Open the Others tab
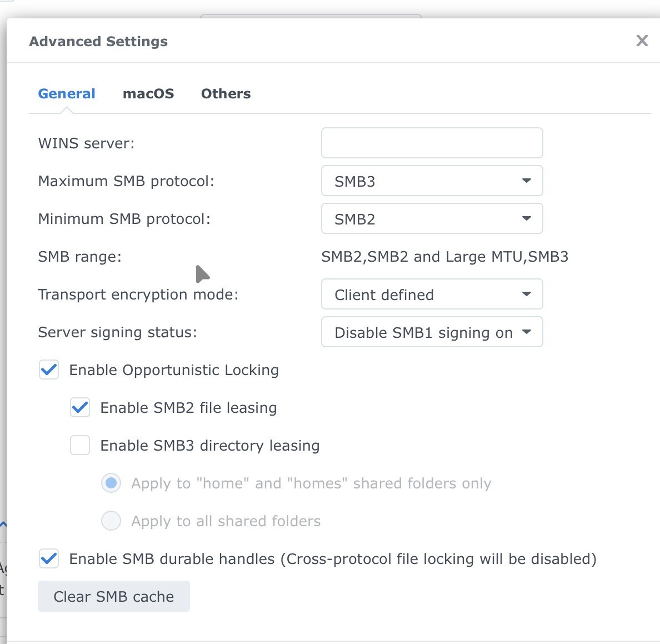660x644 pixels. [226, 93]
